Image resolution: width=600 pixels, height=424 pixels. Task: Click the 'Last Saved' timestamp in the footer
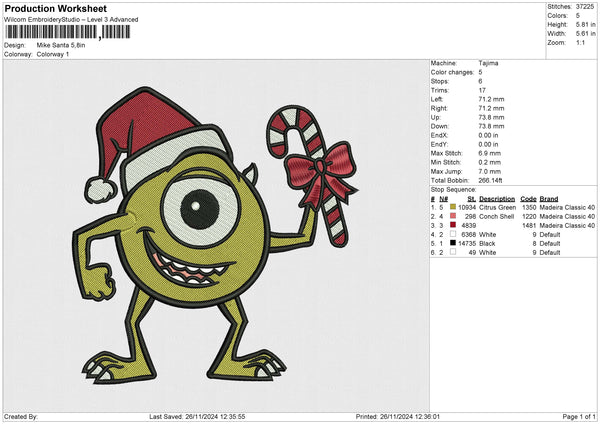[x=197, y=416]
